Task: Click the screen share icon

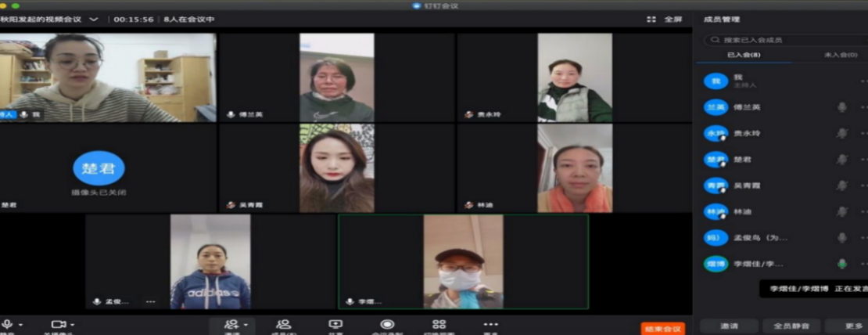Action: [335, 324]
